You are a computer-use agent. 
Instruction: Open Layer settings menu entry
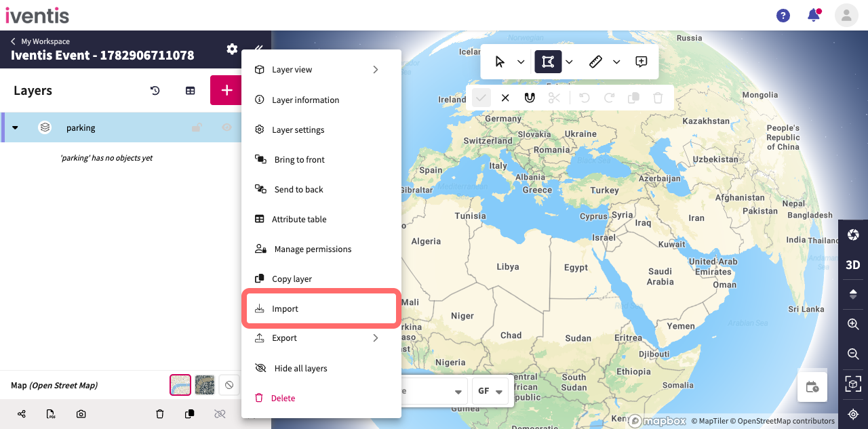point(321,129)
